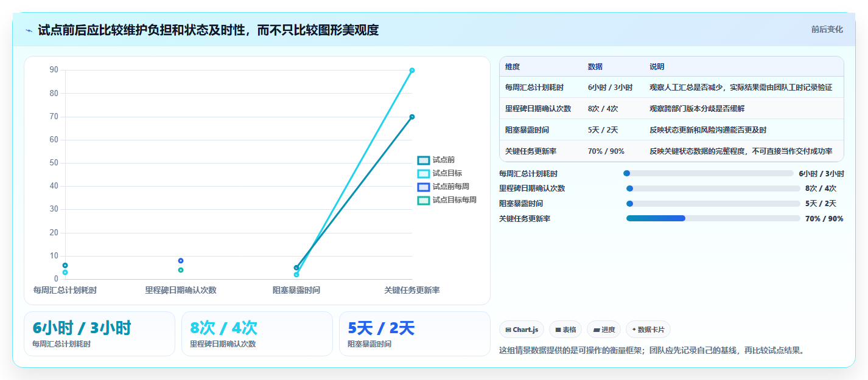Click the 关键任务更新率 progress bar fill
The height and width of the screenshot is (380, 868).
pos(656,218)
